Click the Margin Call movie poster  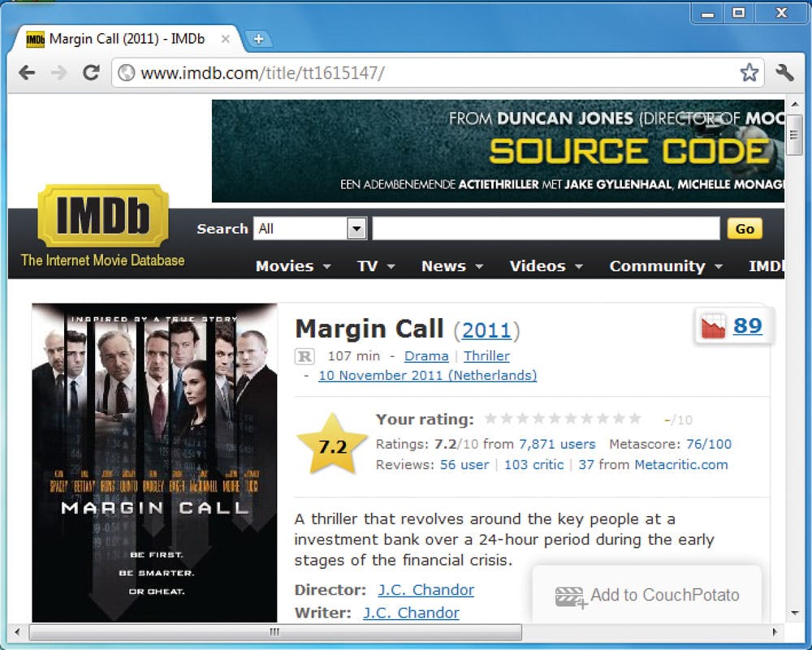pos(154,463)
